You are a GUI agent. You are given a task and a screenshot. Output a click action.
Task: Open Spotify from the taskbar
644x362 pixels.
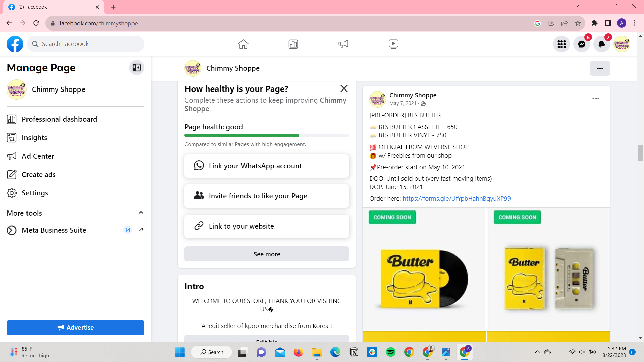[390, 352]
